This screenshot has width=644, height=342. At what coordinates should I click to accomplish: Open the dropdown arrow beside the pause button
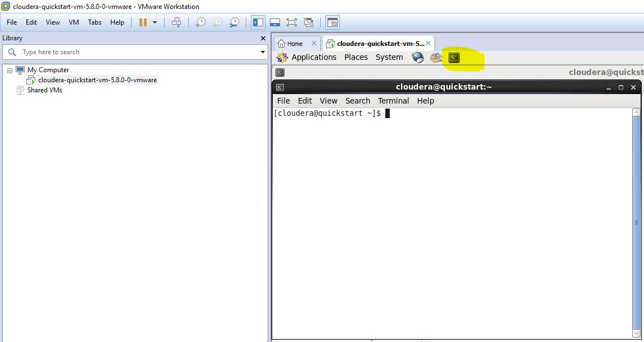[x=155, y=22]
